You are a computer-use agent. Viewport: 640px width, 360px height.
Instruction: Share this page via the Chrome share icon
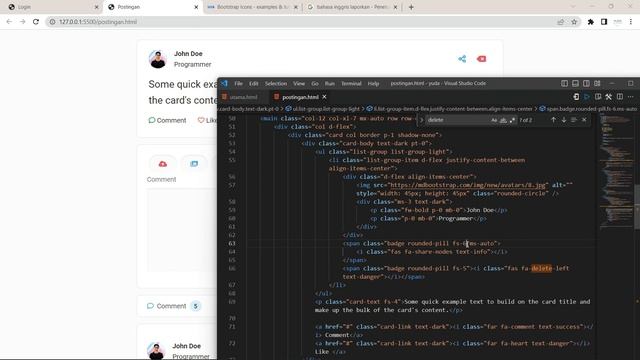pyautogui.click(x=560, y=22)
